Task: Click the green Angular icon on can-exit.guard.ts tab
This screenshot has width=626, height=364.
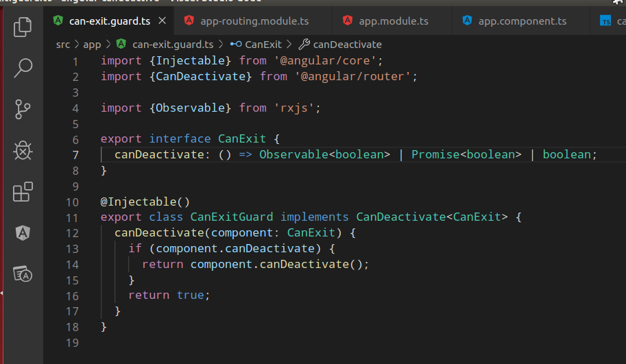Action: coord(58,21)
